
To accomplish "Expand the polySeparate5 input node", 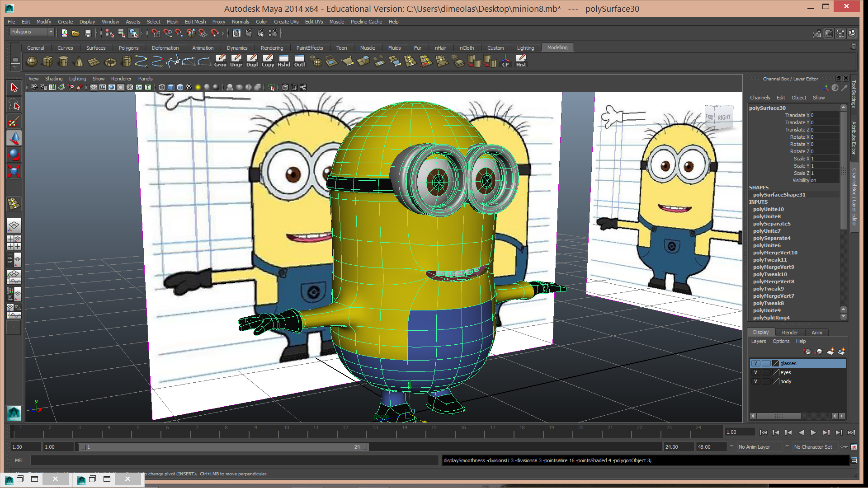I will tap(772, 224).
